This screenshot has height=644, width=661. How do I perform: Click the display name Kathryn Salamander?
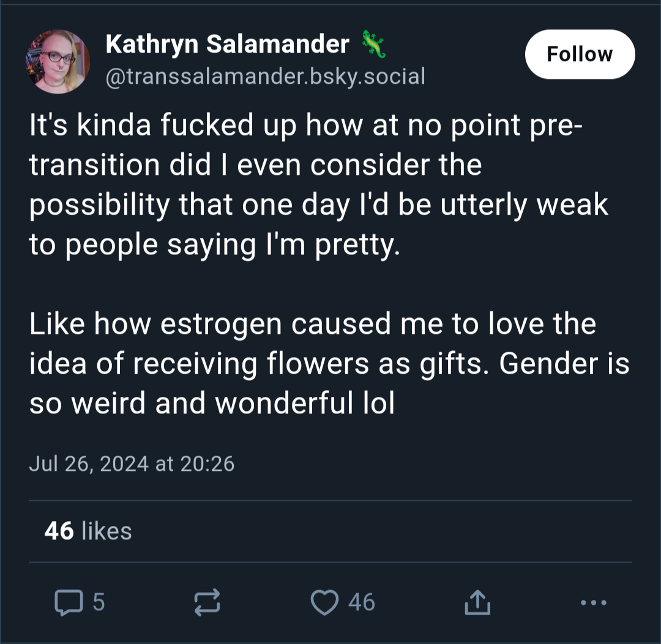[227, 44]
